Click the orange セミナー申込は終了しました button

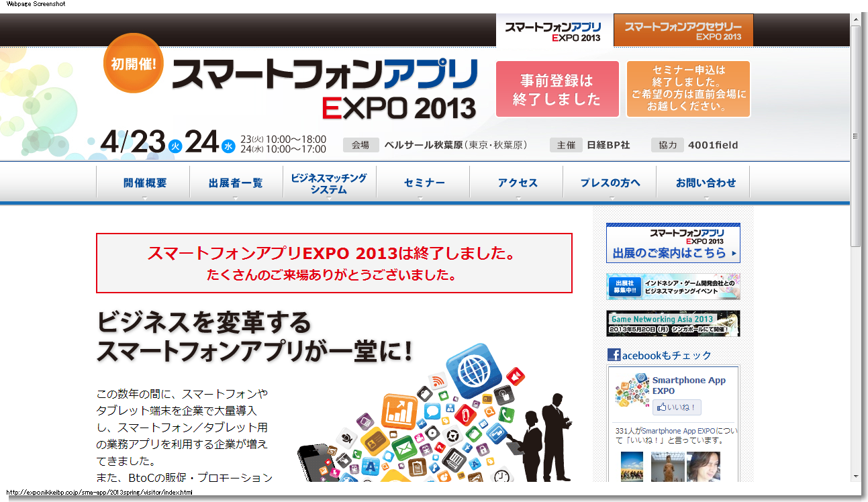pos(688,89)
